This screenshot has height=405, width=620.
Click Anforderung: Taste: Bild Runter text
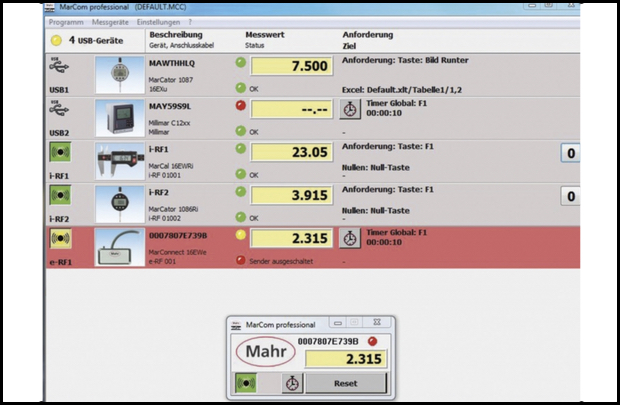405,60
